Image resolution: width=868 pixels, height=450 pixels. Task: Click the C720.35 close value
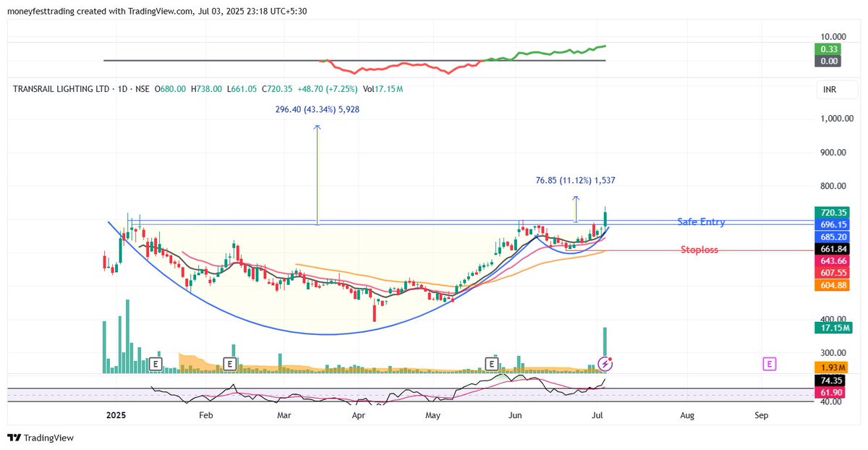(277, 89)
